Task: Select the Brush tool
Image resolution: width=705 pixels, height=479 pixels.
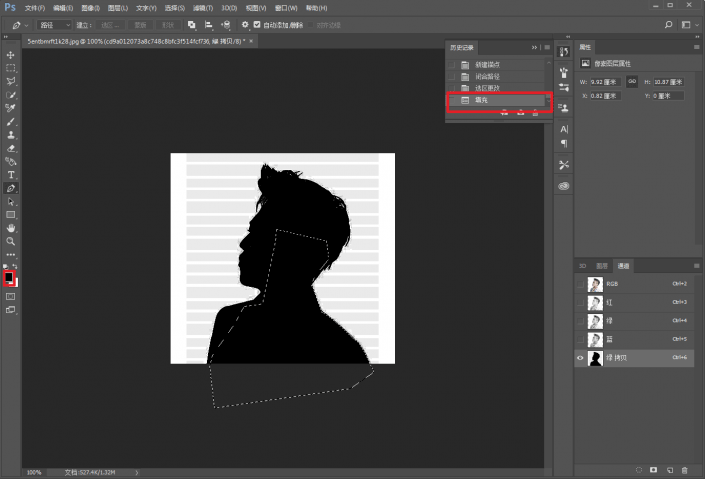Action: click(10, 122)
